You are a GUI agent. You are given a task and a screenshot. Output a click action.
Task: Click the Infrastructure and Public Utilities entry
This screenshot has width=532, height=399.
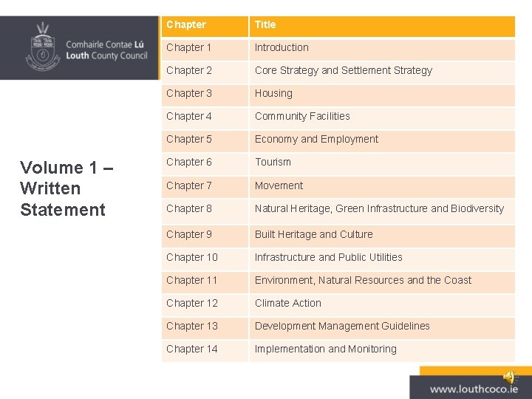coord(329,257)
